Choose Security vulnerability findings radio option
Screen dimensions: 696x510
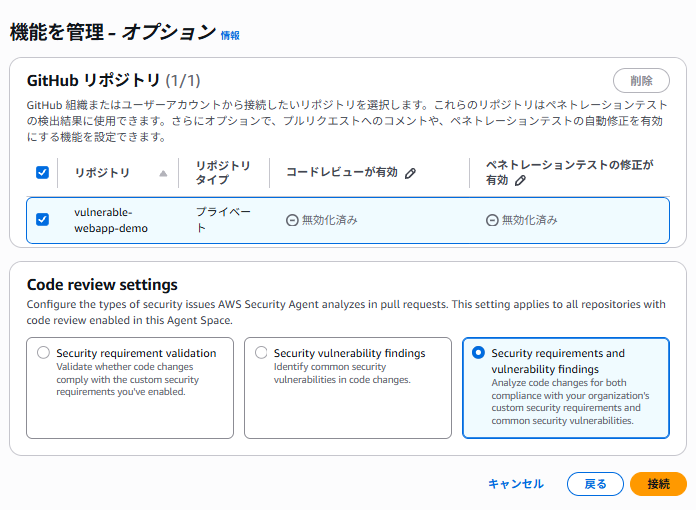click(261, 353)
